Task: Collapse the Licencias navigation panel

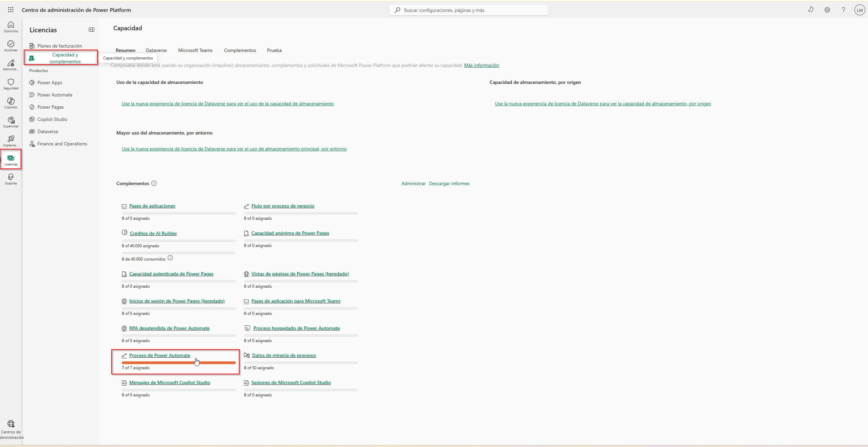Action: (92, 30)
